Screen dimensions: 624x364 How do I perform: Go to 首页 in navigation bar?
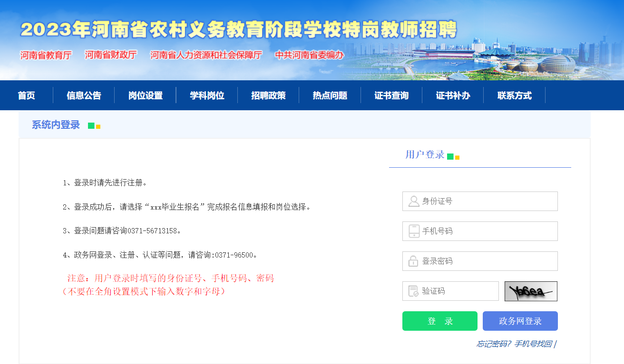click(x=27, y=96)
